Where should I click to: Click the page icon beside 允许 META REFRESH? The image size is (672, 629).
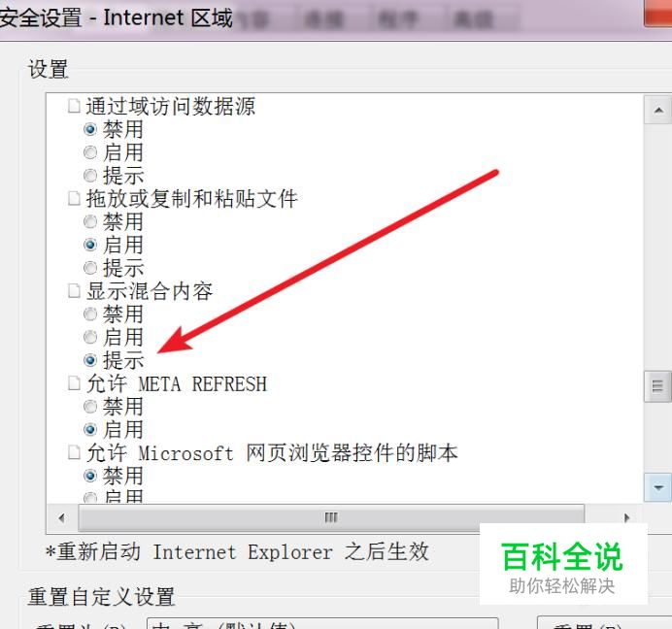point(74,383)
